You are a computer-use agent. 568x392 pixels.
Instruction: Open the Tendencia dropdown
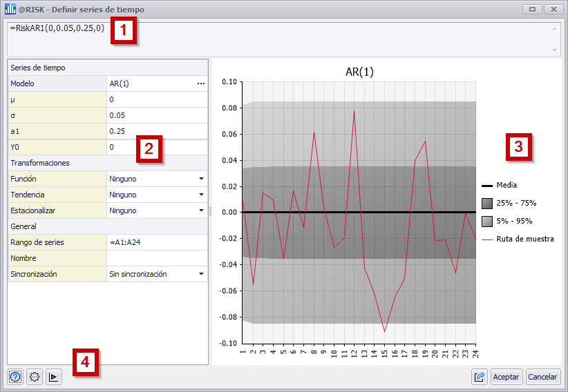click(x=201, y=195)
